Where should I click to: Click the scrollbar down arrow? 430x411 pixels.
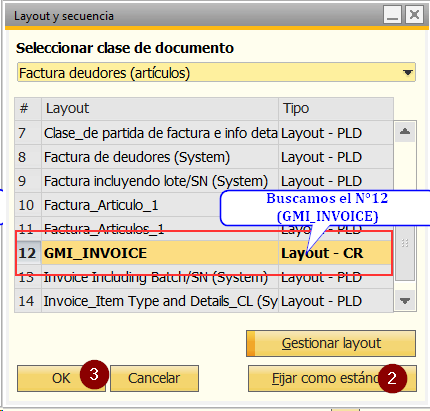pos(405,301)
